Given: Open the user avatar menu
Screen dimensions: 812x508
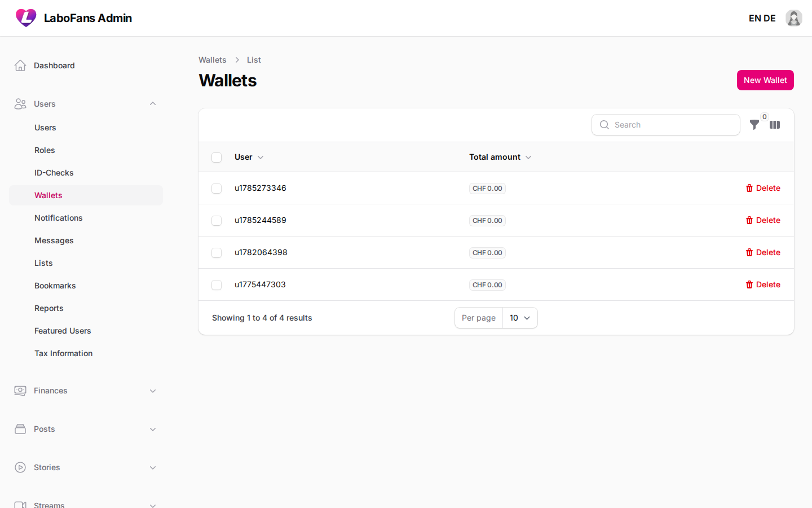Looking at the screenshot, I should click(x=794, y=18).
